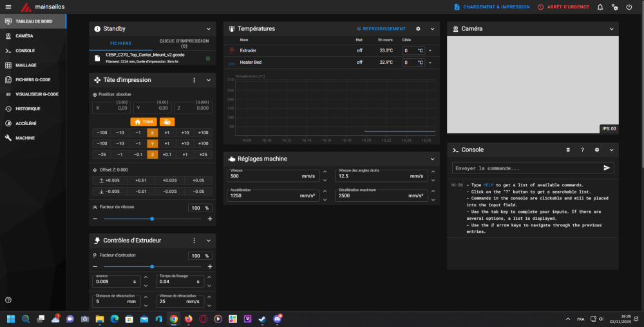
Task: Open temperature panel settings gear
Action: point(418,29)
